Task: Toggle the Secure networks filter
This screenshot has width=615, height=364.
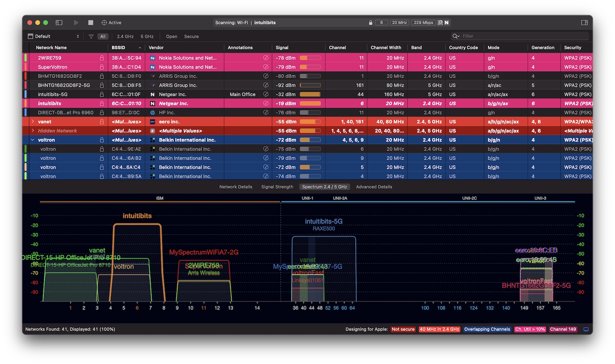Action: 191,36
